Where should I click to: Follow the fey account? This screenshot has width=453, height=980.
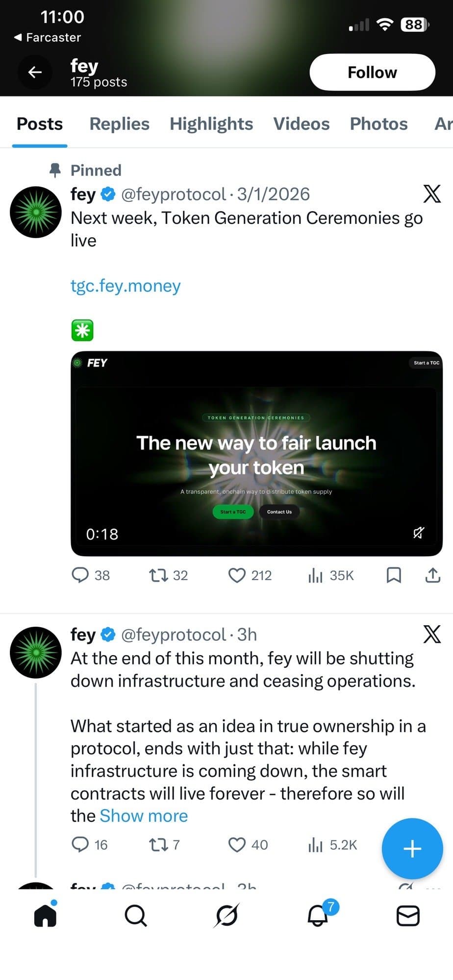click(372, 72)
